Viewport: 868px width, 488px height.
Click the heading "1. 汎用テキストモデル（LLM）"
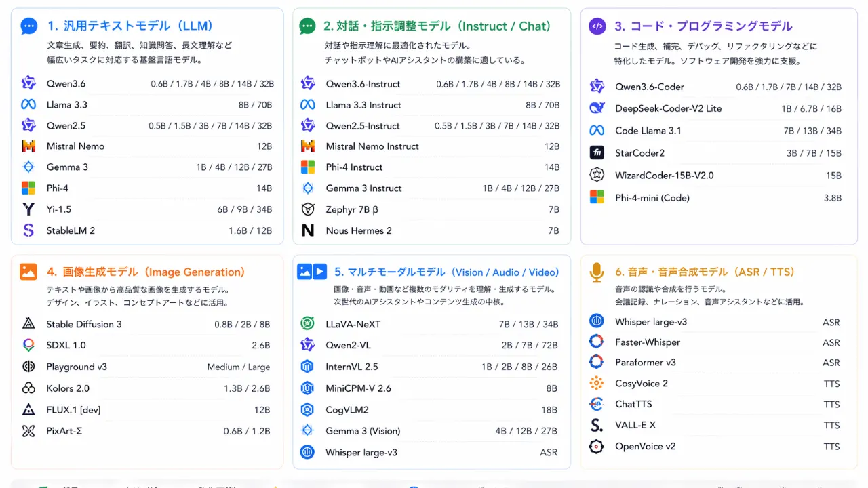pos(130,26)
